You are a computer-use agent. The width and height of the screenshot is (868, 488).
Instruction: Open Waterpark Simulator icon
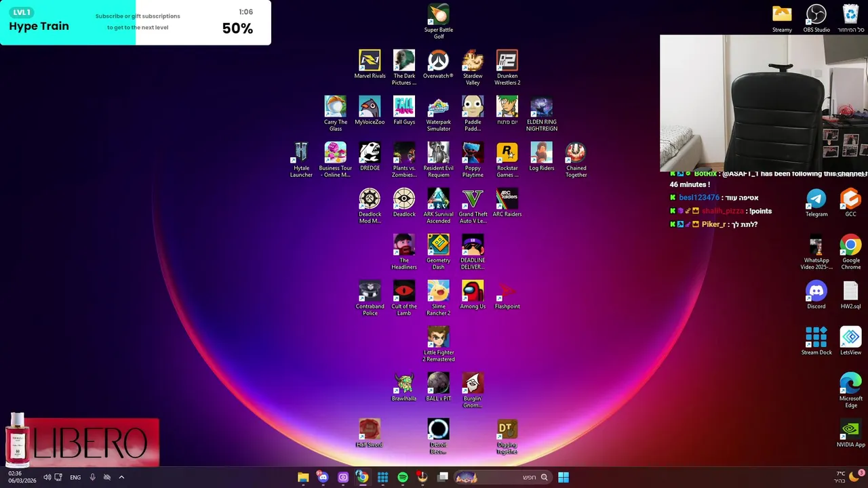(x=438, y=113)
